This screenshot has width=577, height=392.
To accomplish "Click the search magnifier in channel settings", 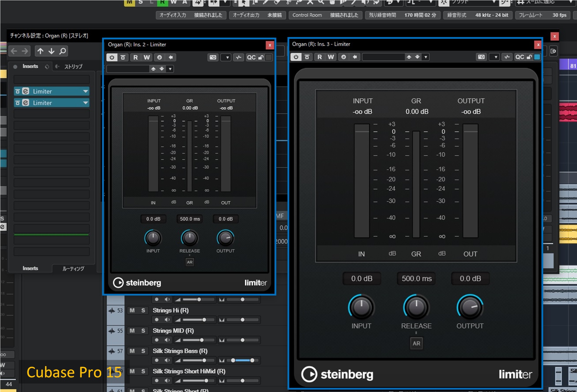I will point(63,51).
